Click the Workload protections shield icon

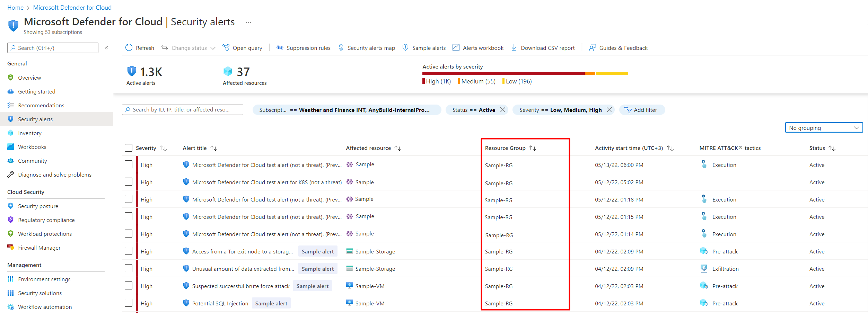click(x=11, y=234)
